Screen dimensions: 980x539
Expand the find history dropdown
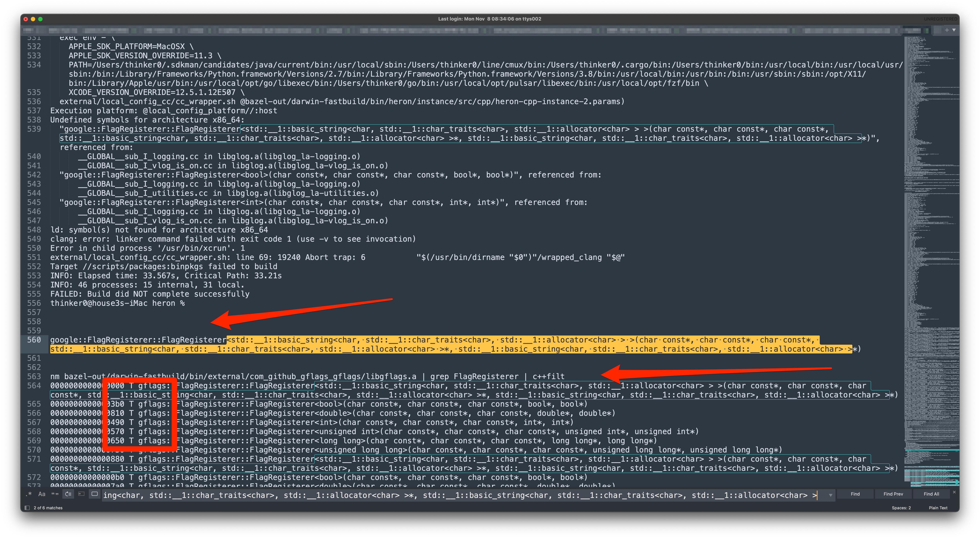(831, 495)
